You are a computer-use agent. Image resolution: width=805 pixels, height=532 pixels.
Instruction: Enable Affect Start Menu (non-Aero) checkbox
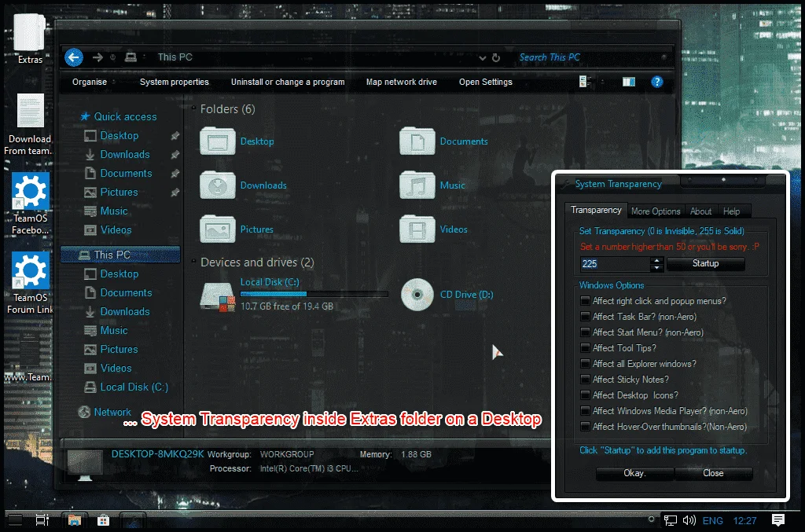(585, 332)
